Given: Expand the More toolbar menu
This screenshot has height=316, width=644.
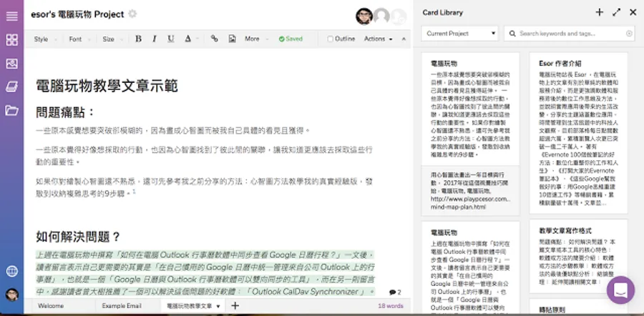Looking at the screenshot, I should pos(256,39).
